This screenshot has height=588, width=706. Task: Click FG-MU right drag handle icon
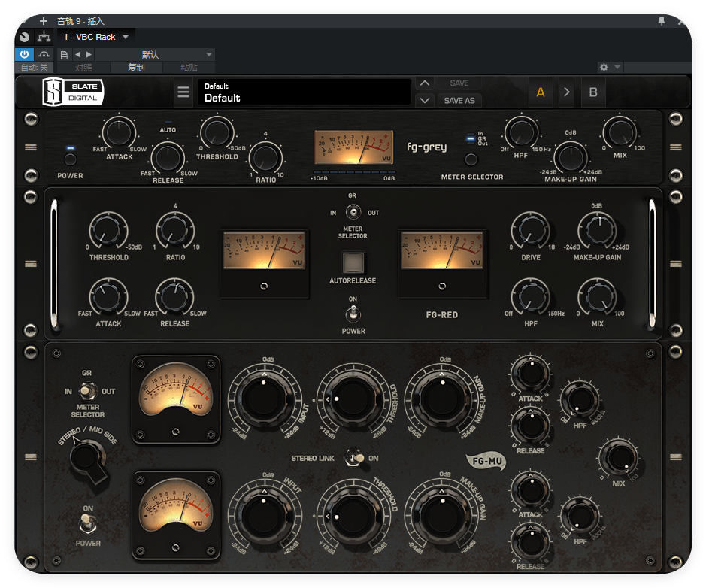(675, 457)
